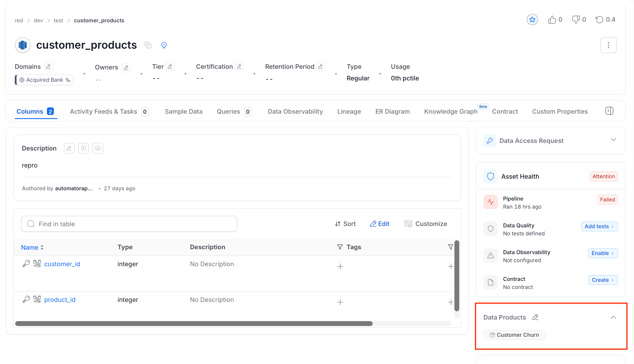The height and width of the screenshot is (364, 634).
Task: Click Enable for Data Observability
Action: point(603,253)
